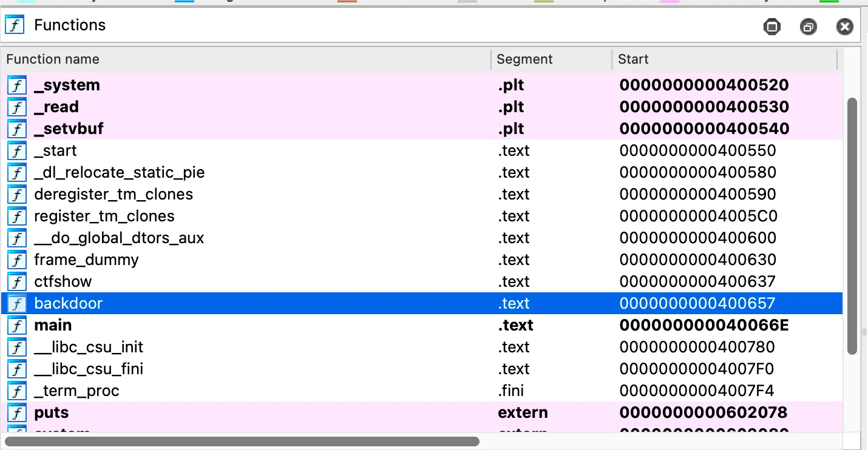Click the function icon beside _read
This screenshot has width=868, height=450.
(x=17, y=107)
